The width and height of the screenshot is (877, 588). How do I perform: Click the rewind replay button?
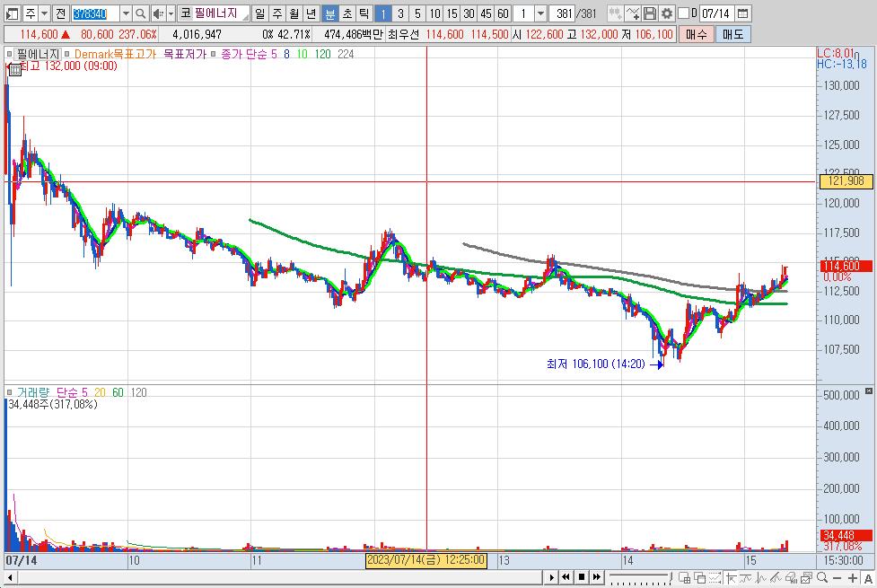[566, 577]
